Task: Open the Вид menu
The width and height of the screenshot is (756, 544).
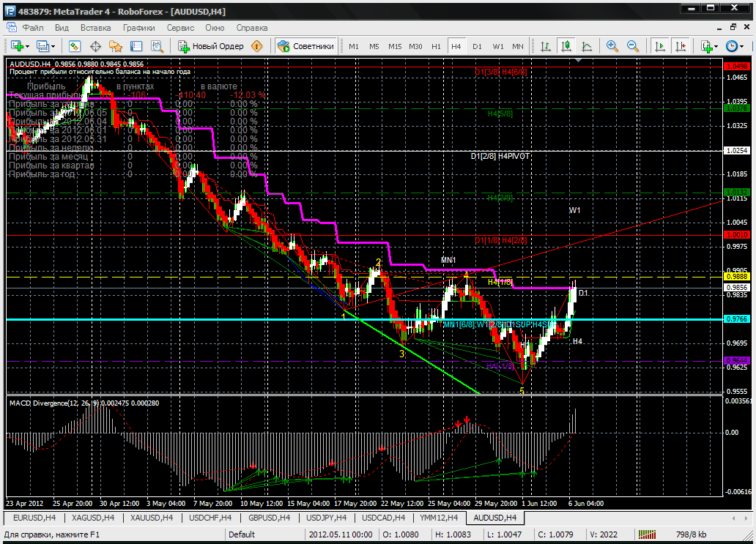Action: [62, 28]
